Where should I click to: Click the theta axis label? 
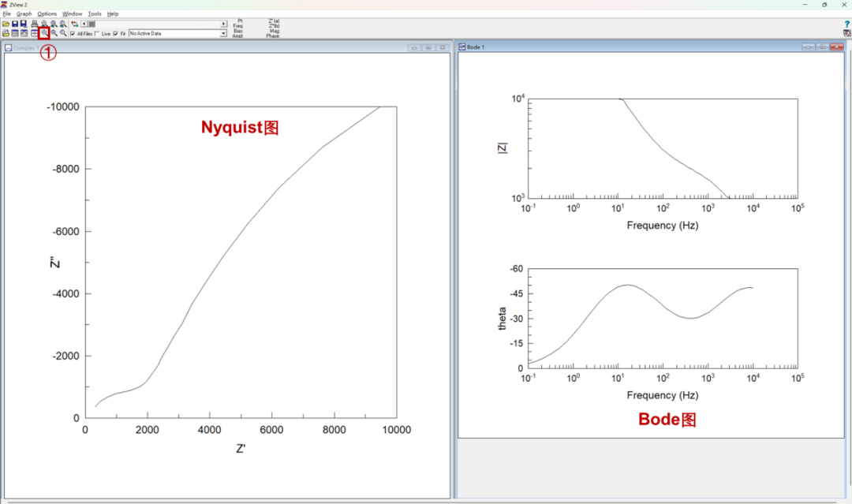pyautogui.click(x=502, y=319)
